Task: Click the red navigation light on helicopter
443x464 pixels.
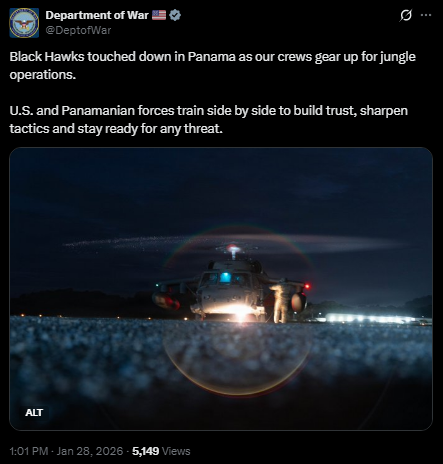Action: [x=307, y=286]
